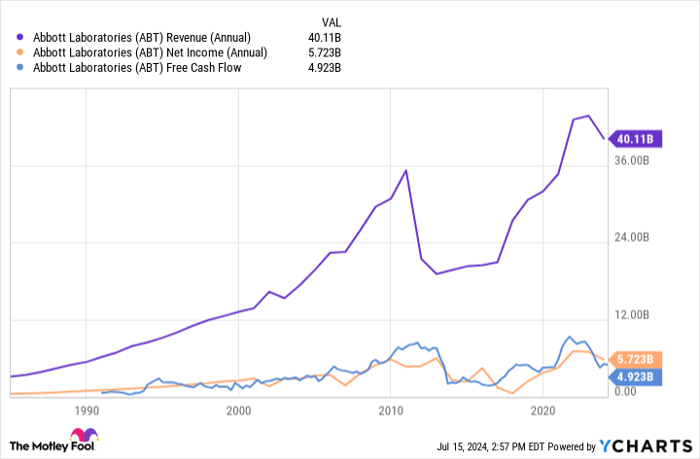700x459 pixels.
Task: Click the orange 5.723B end-of-line flag
Action: click(635, 359)
